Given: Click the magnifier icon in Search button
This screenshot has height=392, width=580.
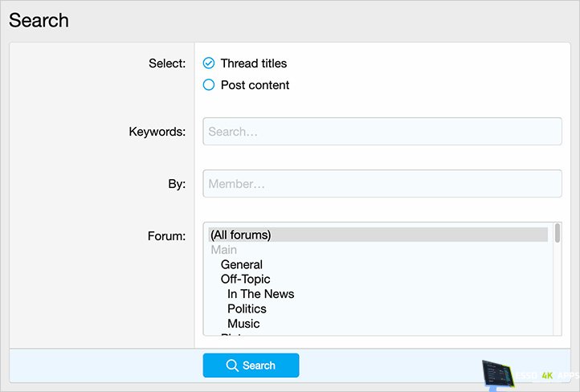Looking at the screenshot, I should [x=232, y=365].
